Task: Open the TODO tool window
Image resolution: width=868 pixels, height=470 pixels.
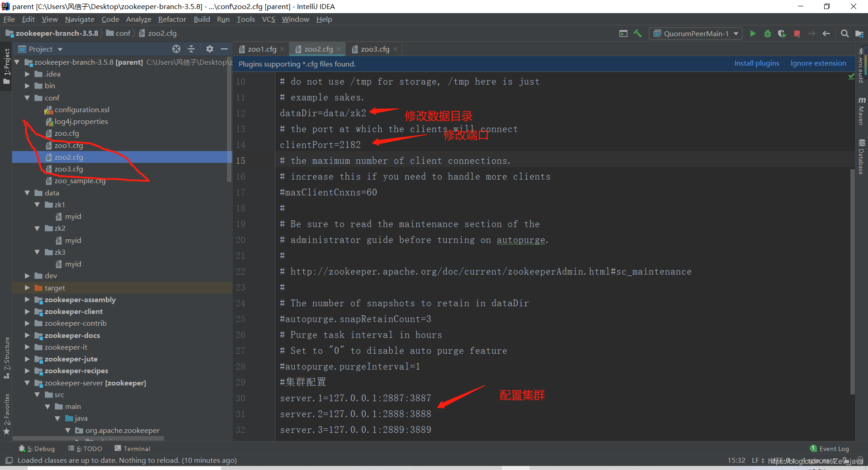Action: pyautogui.click(x=85, y=448)
